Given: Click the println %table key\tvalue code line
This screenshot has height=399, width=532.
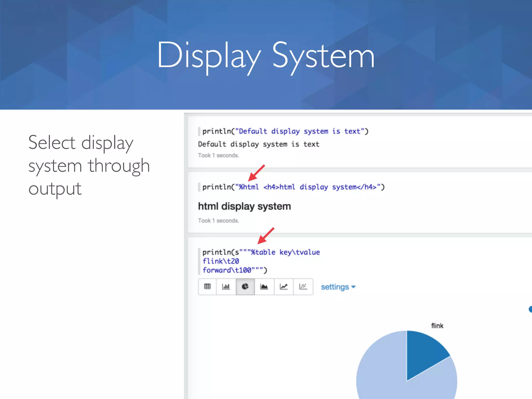Looking at the screenshot, I should (x=261, y=252).
